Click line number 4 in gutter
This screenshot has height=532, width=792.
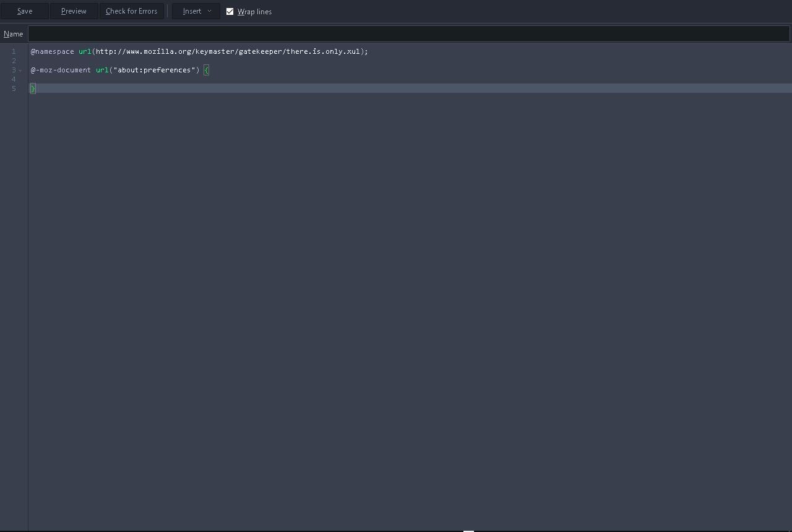(14, 79)
